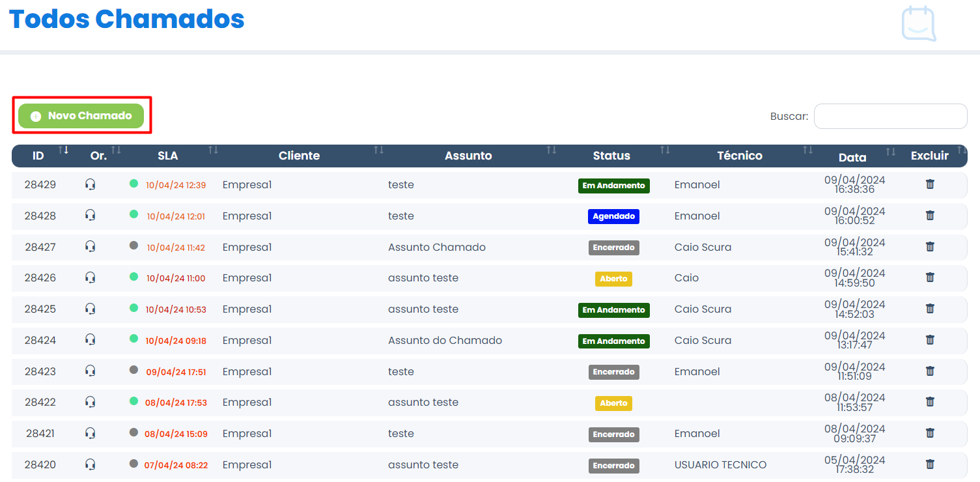
Task: Click SLA time 09/04/24 17:51
Action: click(176, 373)
